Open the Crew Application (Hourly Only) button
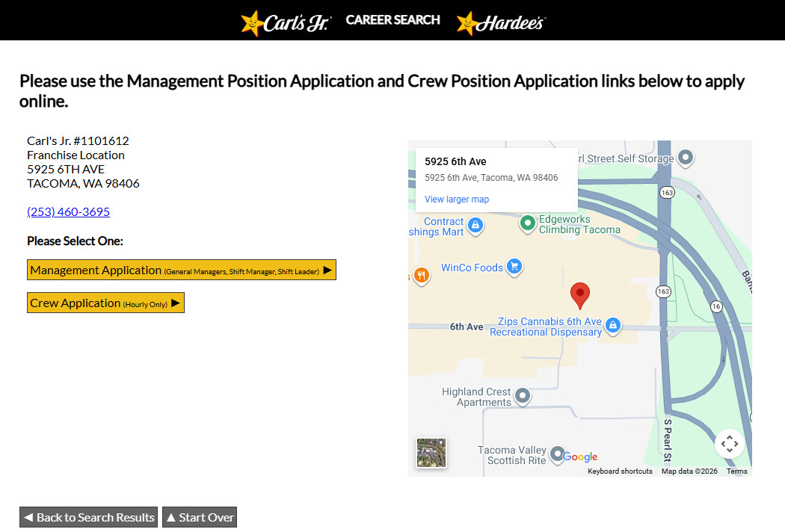The height and width of the screenshot is (532, 785). (105, 303)
